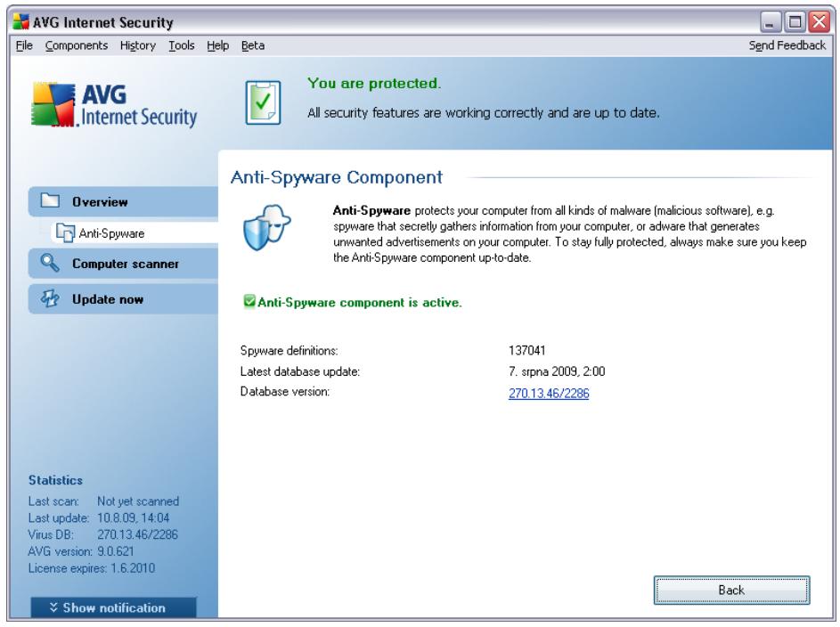The width and height of the screenshot is (840, 627).
Task: Click the Overview folder icon
Action: [50, 200]
